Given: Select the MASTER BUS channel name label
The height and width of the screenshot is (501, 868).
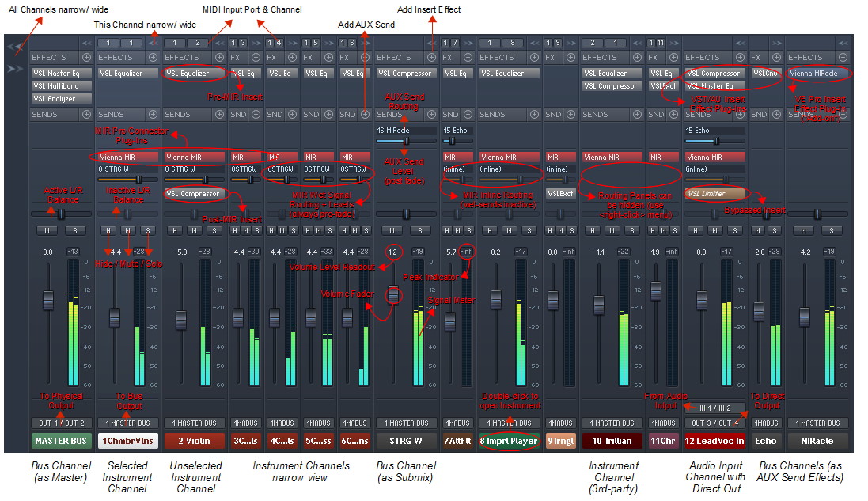Looking at the screenshot, I should tap(61, 441).
